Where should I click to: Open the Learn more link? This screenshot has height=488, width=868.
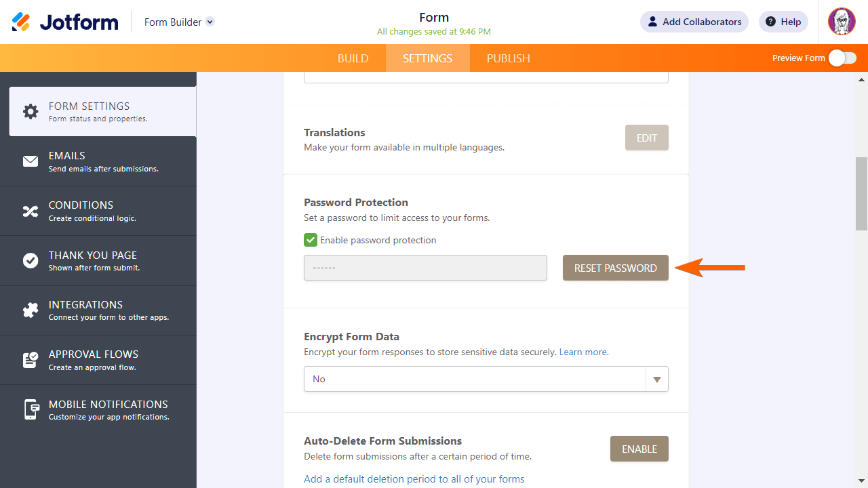coord(583,352)
